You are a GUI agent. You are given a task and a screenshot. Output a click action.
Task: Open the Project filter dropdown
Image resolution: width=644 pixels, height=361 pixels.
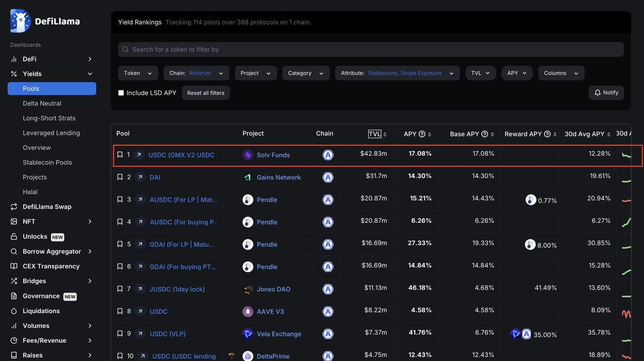coord(255,73)
